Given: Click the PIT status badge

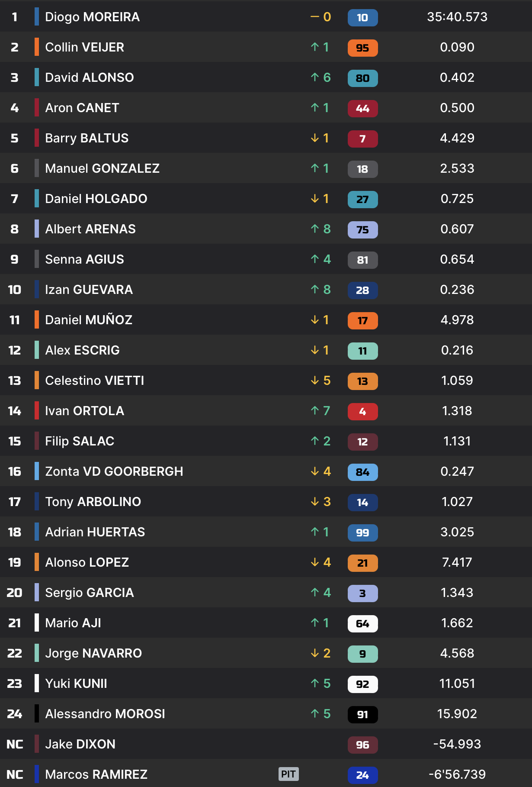Looking at the screenshot, I should tap(288, 774).
